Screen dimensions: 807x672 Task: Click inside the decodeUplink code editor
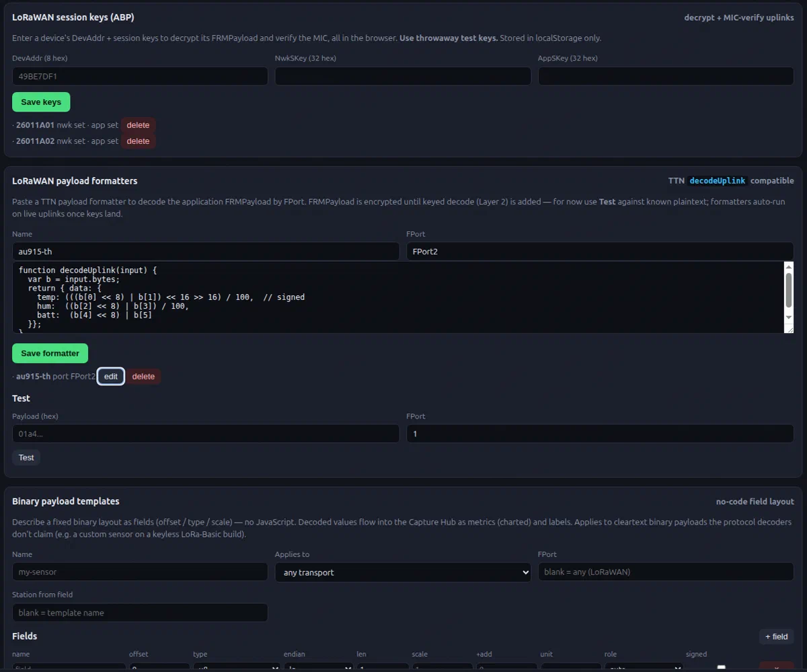click(397, 297)
